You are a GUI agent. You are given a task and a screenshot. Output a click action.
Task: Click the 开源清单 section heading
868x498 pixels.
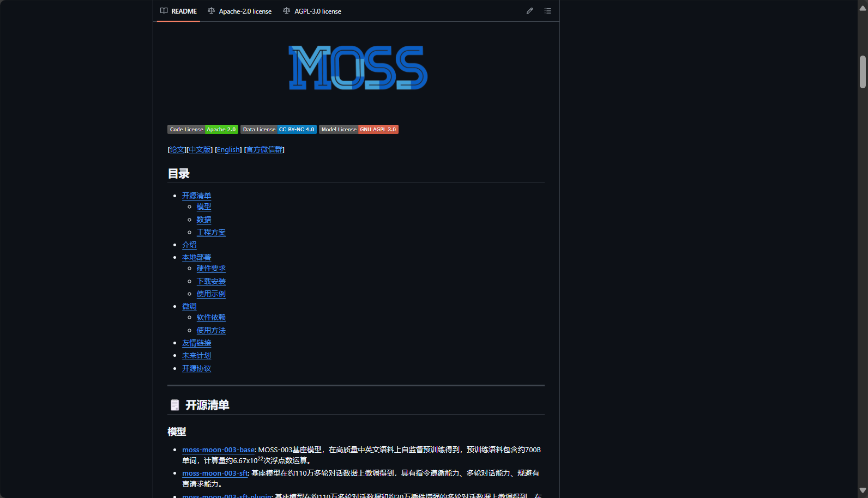point(207,405)
